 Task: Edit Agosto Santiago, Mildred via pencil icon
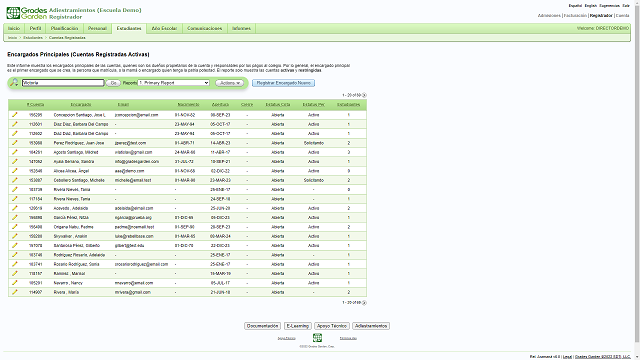click(x=15, y=152)
